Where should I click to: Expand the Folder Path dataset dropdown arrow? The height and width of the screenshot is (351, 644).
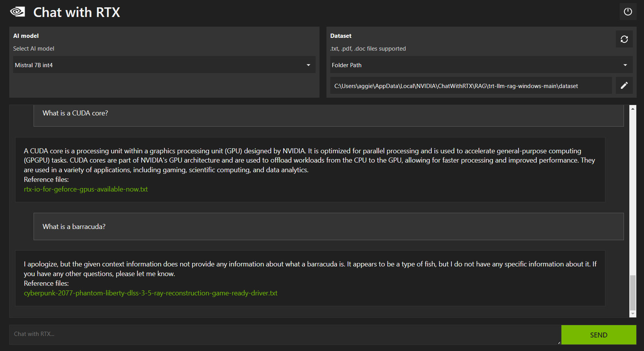625,65
